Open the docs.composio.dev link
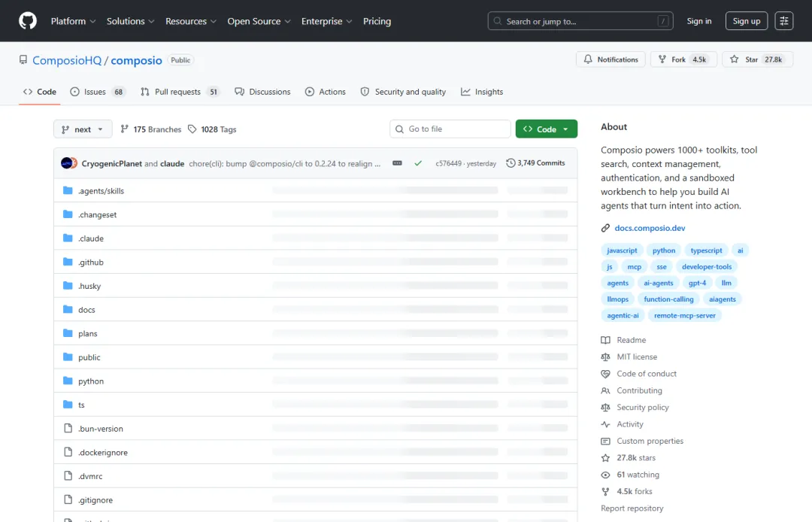Viewport: 812px width, 522px height. click(650, 229)
